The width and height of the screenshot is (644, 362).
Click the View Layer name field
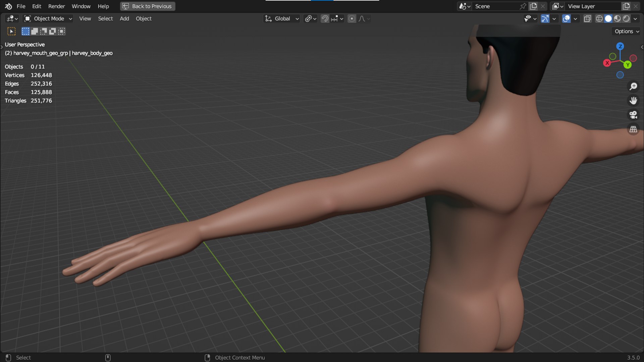coord(593,6)
